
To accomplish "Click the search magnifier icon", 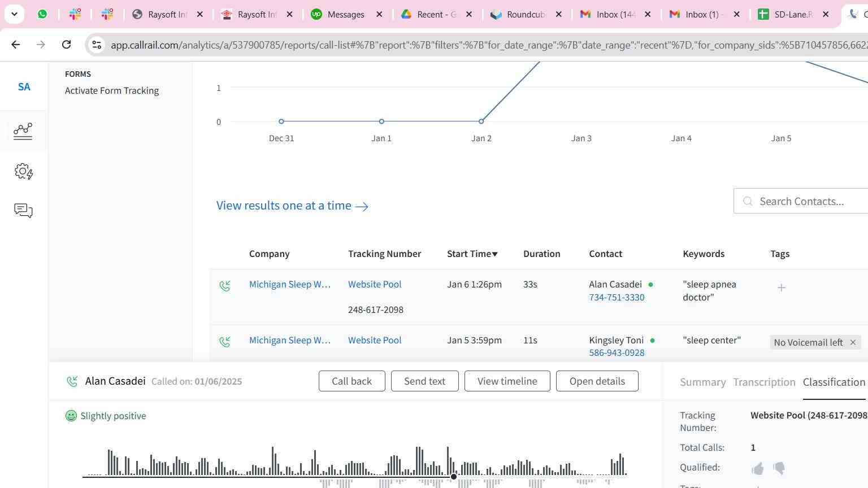I will point(748,202).
